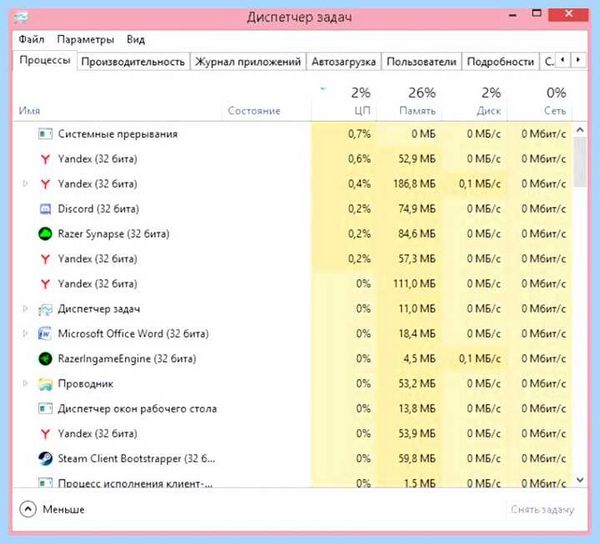Click the Проводник folder icon
600x544 pixels.
[x=45, y=384]
